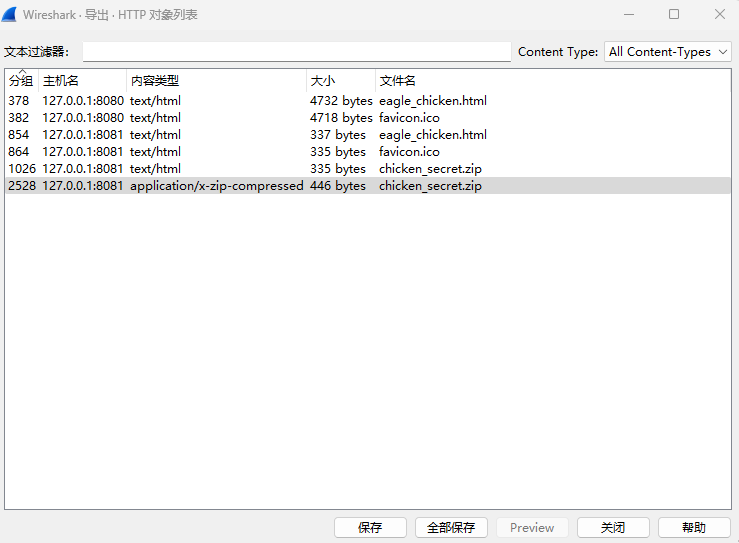739x543 pixels.
Task: Click the 关闭 close button
Action: tap(613, 527)
